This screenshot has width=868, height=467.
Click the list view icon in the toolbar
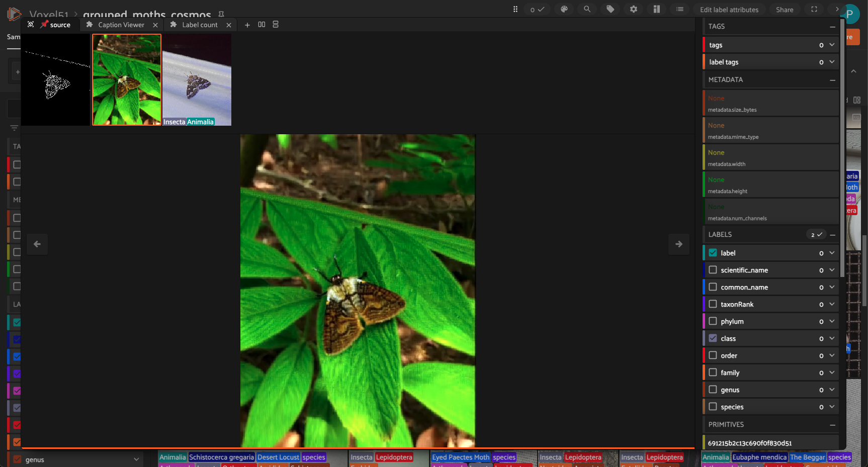680,9
